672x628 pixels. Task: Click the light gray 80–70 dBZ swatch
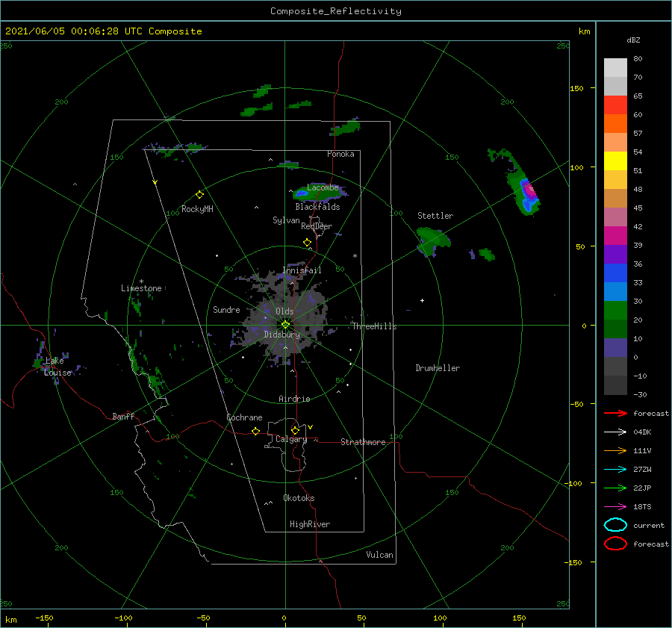615,68
